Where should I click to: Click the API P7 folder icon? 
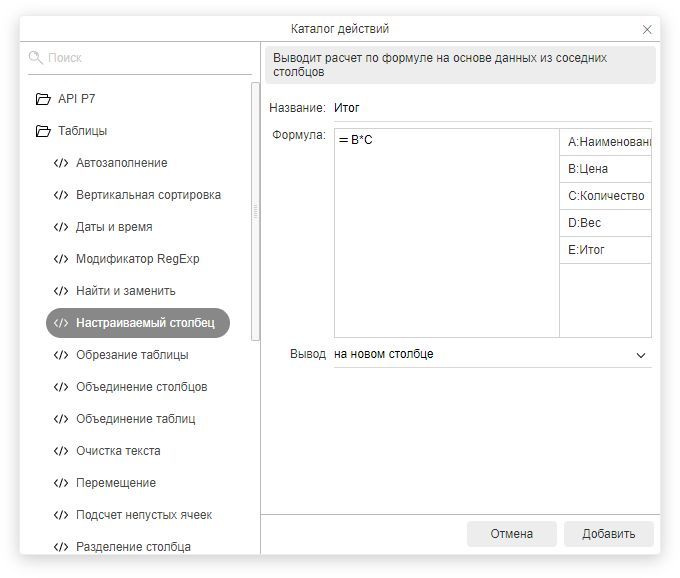(43, 99)
